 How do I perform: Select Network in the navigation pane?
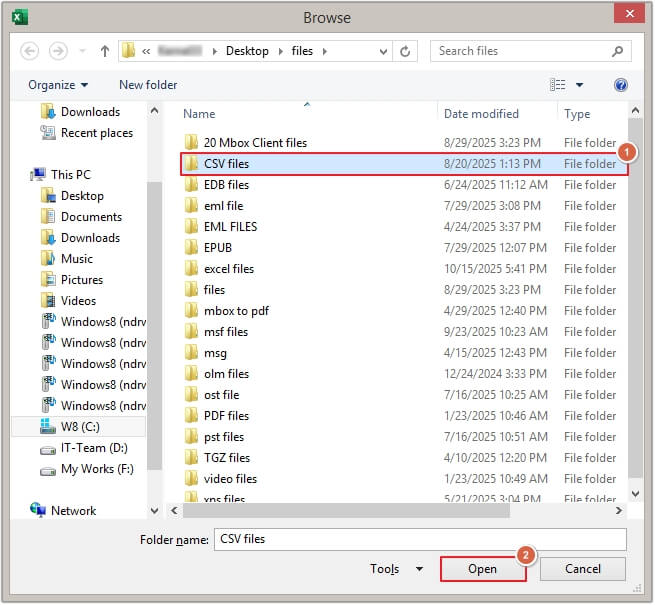pyautogui.click(x=63, y=511)
